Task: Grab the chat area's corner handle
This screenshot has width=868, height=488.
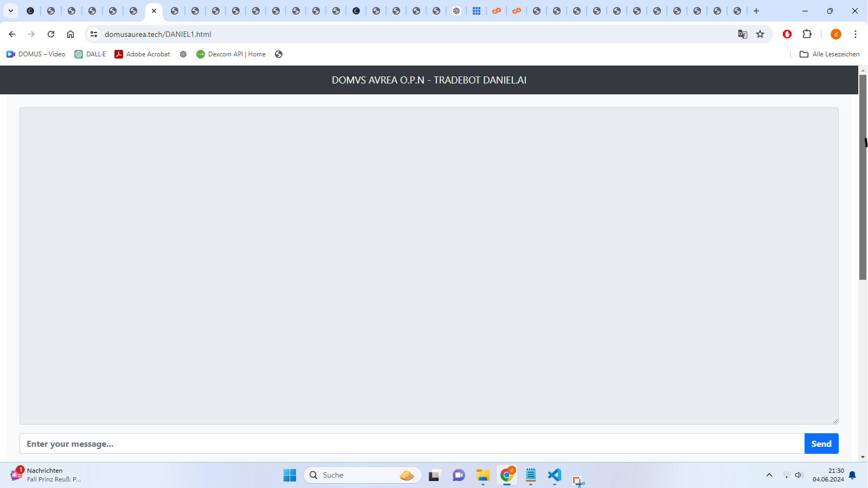Action: pyautogui.click(x=835, y=421)
